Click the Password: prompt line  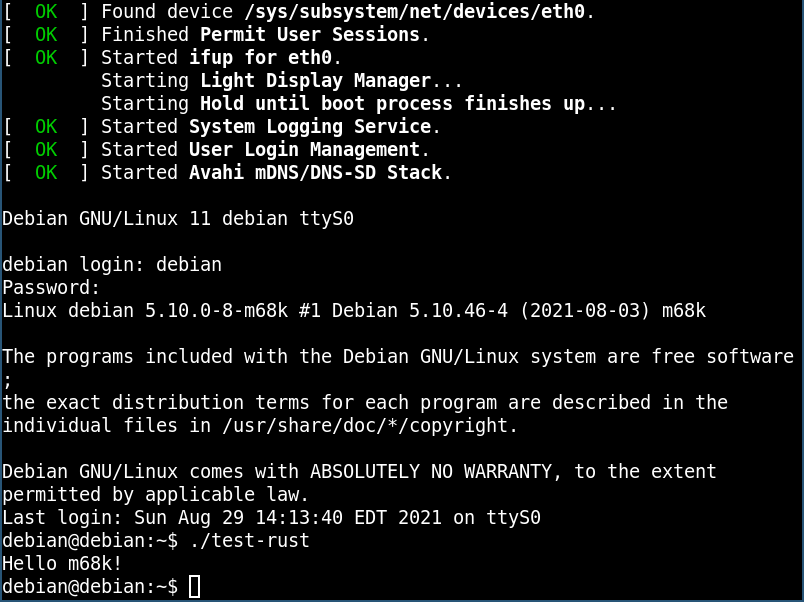pos(51,287)
